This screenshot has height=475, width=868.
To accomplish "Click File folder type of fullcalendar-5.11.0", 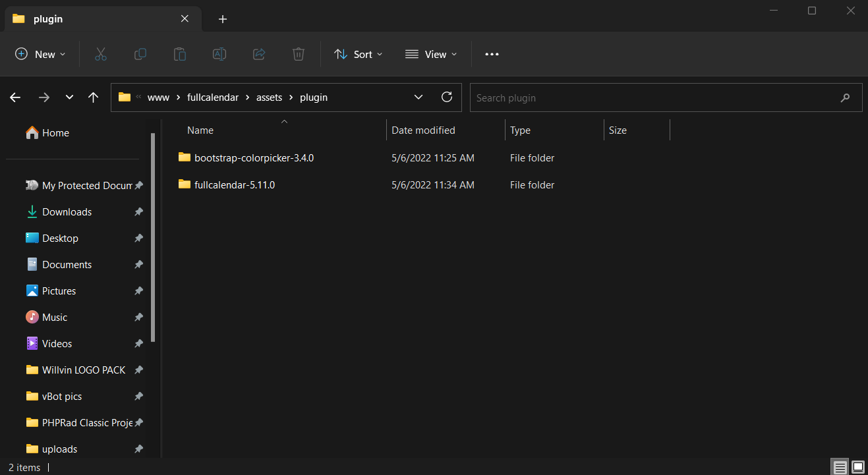I will click(x=532, y=185).
